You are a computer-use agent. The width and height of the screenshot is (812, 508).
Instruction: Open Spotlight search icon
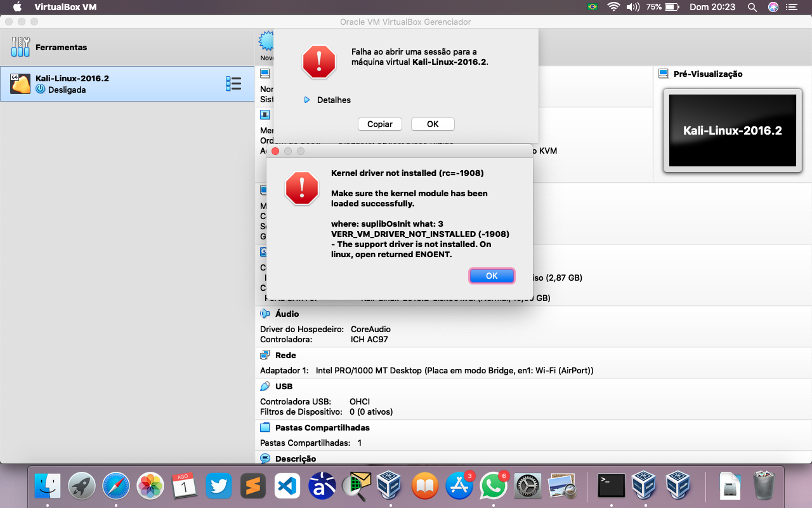(752, 7)
